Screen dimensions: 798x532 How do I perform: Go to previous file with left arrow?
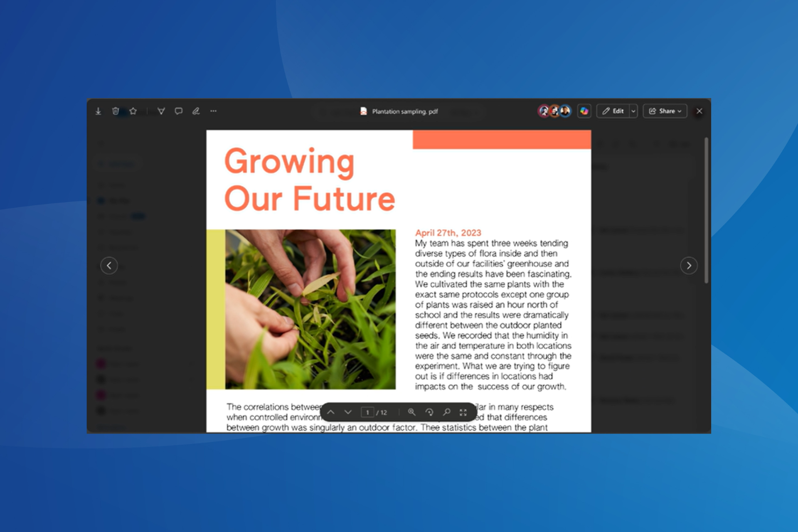(x=109, y=265)
